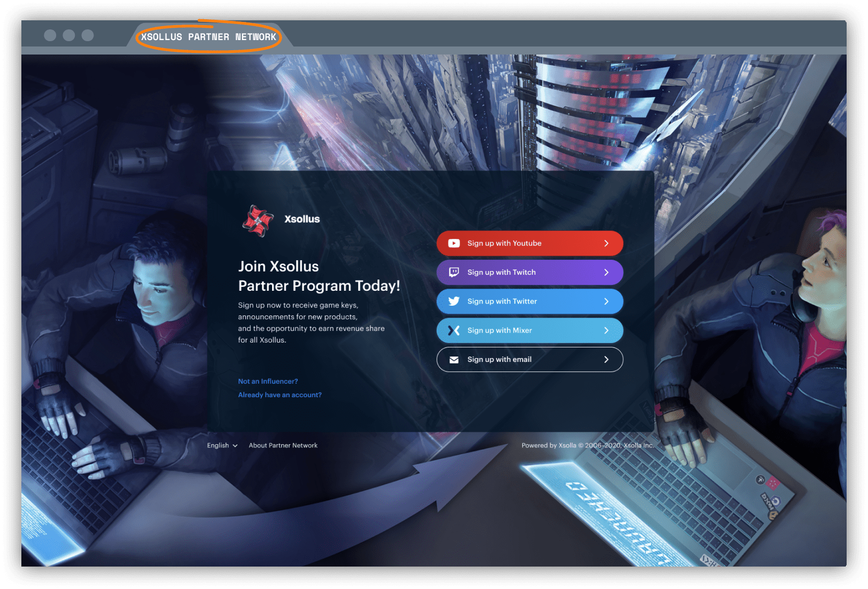868x589 pixels.
Task: Open About Partner Network page
Action: pos(283,445)
